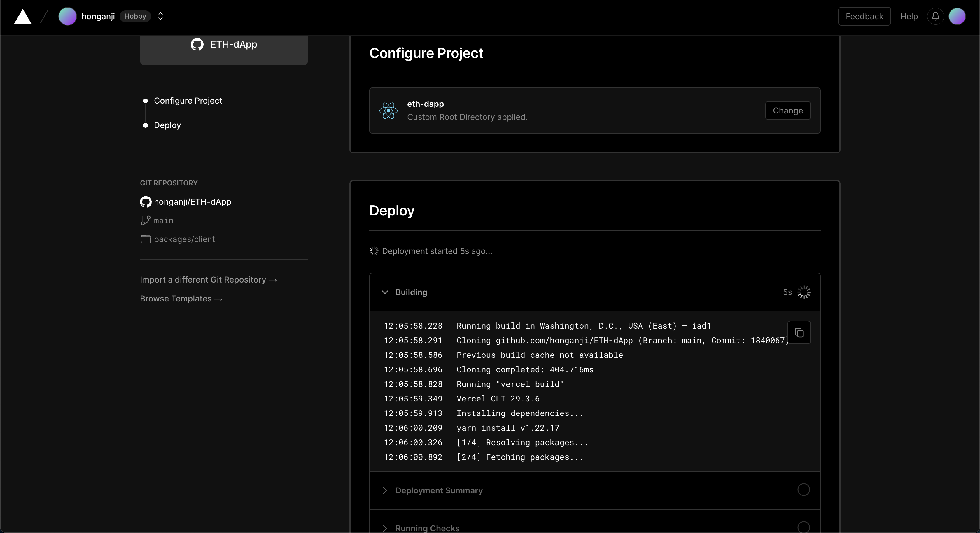The image size is (980, 533).
Task: Click the folder icon beside packages/client
Action: (x=145, y=239)
